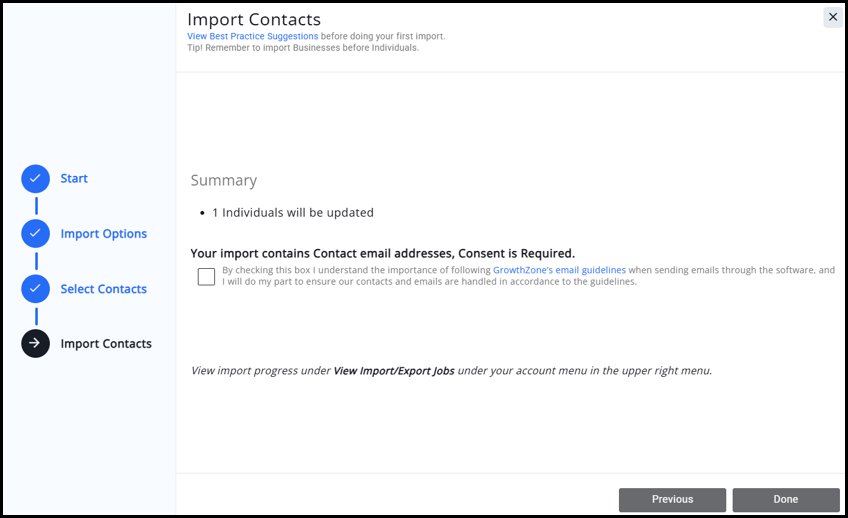The image size is (848, 518).
Task: Return to the Select Contacts step
Action: (x=103, y=289)
